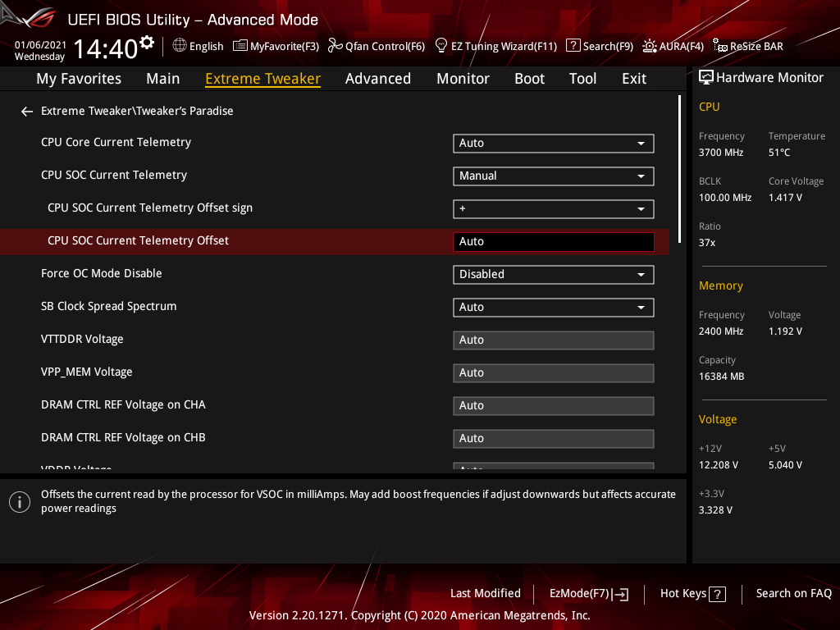
Task: Click Core Voltage value 1.417 V
Action: tap(785, 198)
